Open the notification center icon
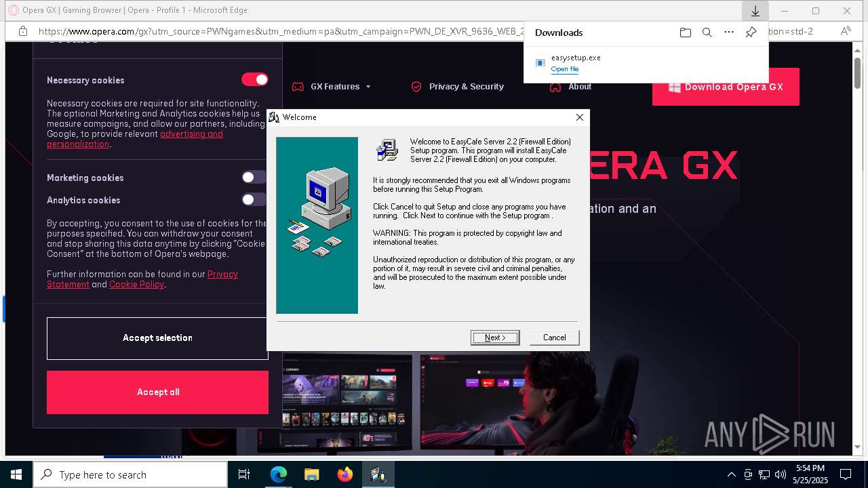868x488 pixels. click(846, 474)
